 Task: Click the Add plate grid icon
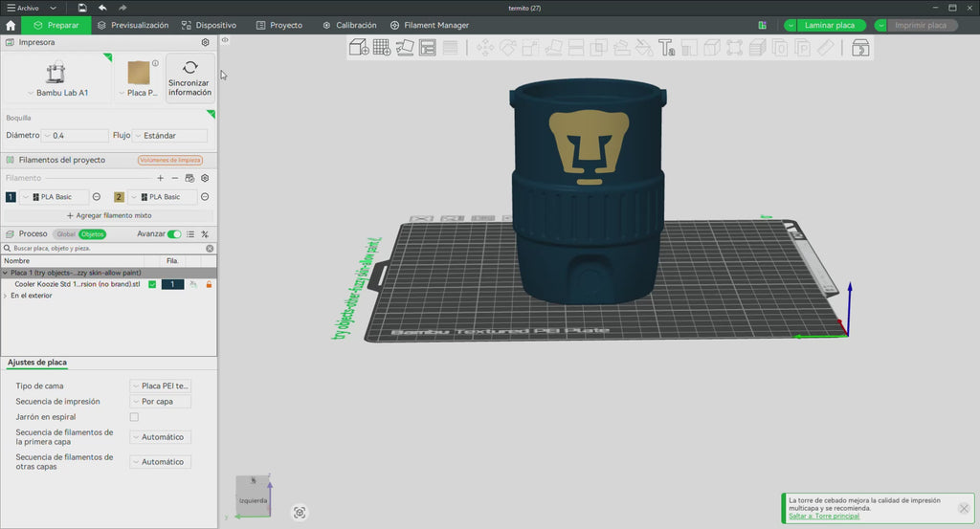[x=382, y=48]
